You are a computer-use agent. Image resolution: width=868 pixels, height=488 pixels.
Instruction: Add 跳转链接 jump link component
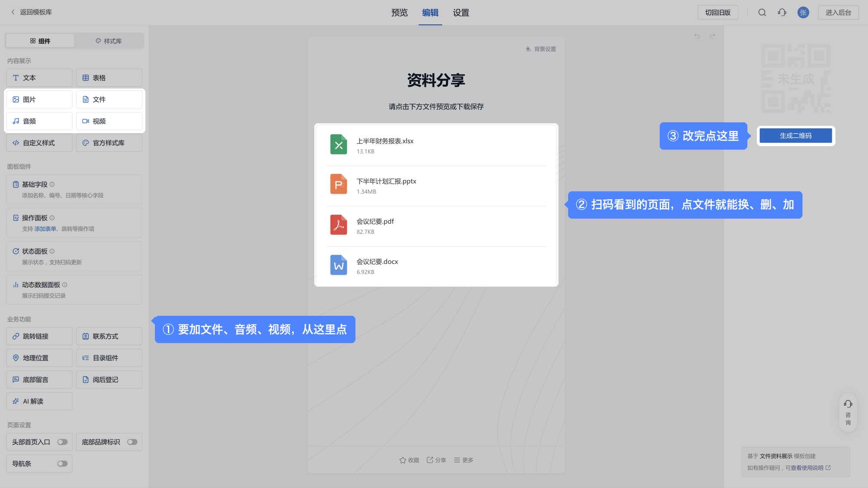(39, 336)
